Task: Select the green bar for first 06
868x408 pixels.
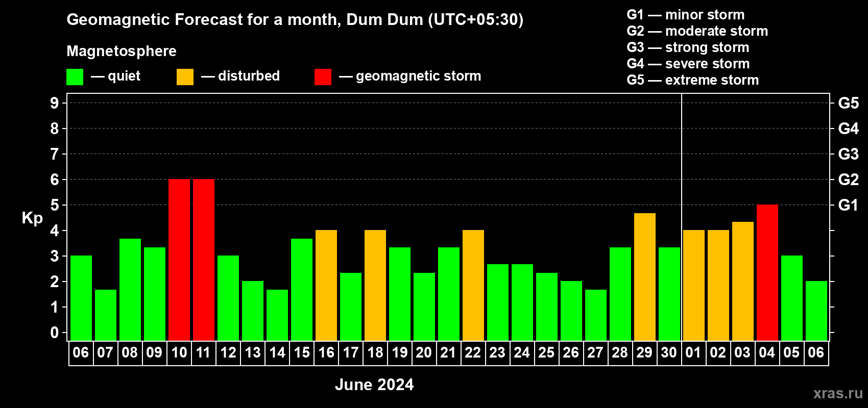Action: 81,298
